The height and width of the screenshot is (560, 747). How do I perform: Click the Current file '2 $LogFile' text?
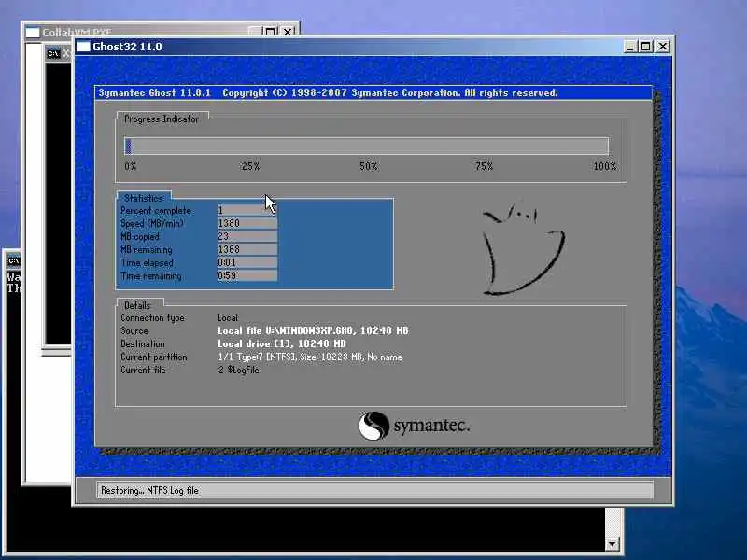pos(239,370)
